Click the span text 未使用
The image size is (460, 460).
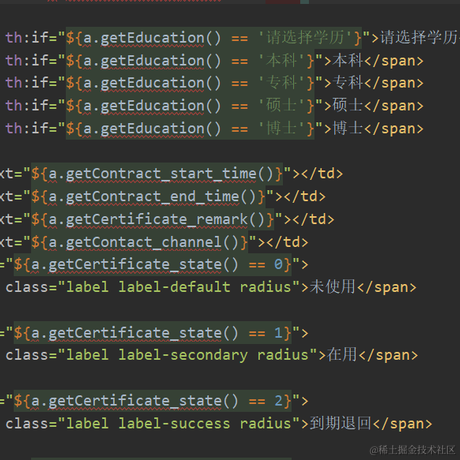pyautogui.click(x=332, y=287)
